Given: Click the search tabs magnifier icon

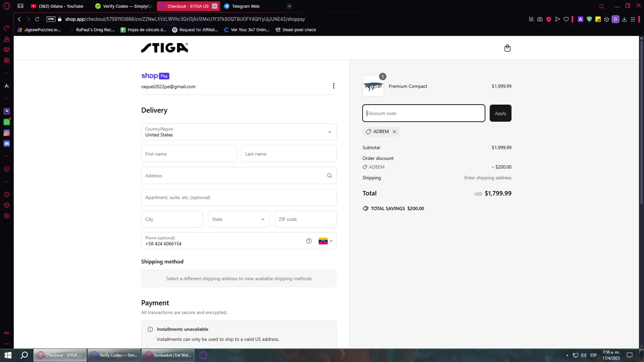Looking at the screenshot, I should click(x=601, y=6).
